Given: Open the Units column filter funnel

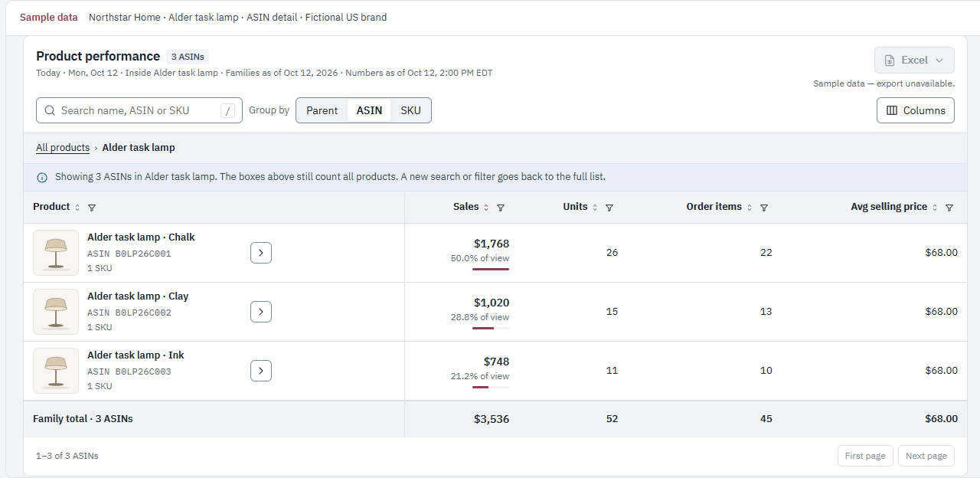Looking at the screenshot, I should (x=609, y=207).
